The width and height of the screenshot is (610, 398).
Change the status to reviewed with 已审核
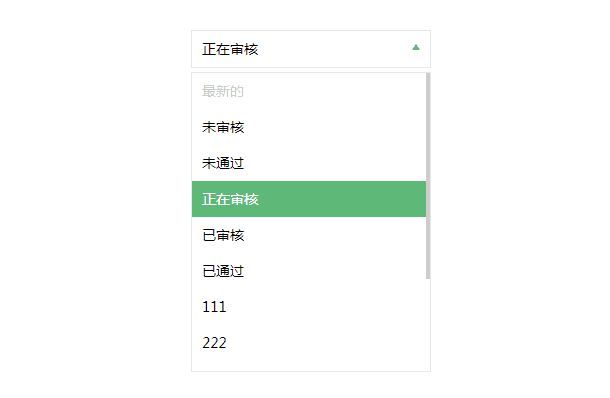click(x=309, y=235)
